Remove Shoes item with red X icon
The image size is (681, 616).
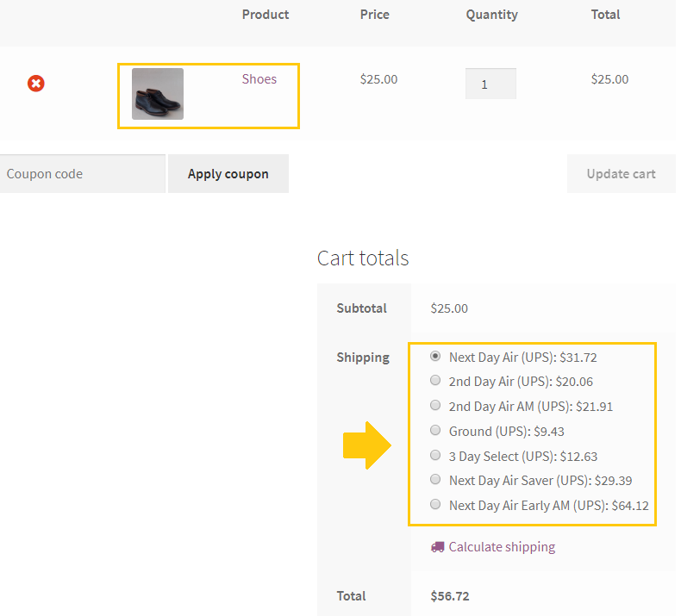(x=36, y=84)
